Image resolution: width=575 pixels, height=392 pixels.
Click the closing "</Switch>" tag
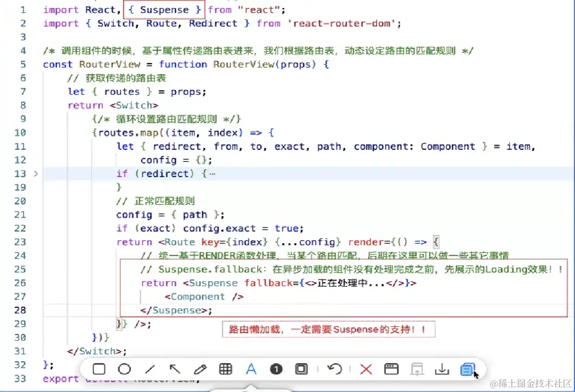pos(94,351)
